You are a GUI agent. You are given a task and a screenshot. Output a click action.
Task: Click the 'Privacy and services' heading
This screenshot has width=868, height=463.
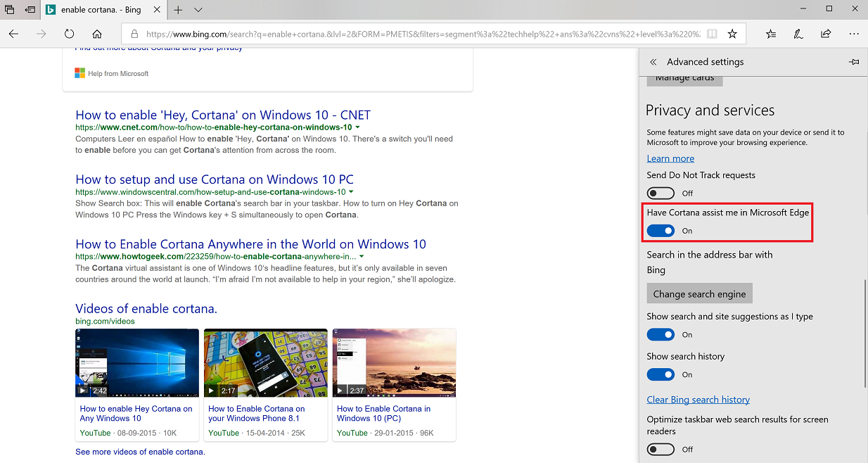click(x=710, y=110)
